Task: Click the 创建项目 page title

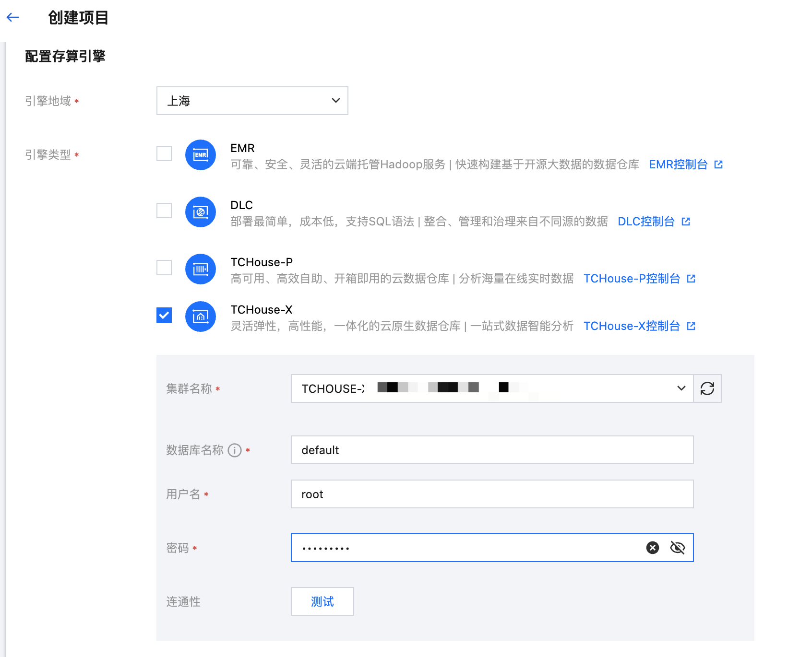Action: click(78, 18)
